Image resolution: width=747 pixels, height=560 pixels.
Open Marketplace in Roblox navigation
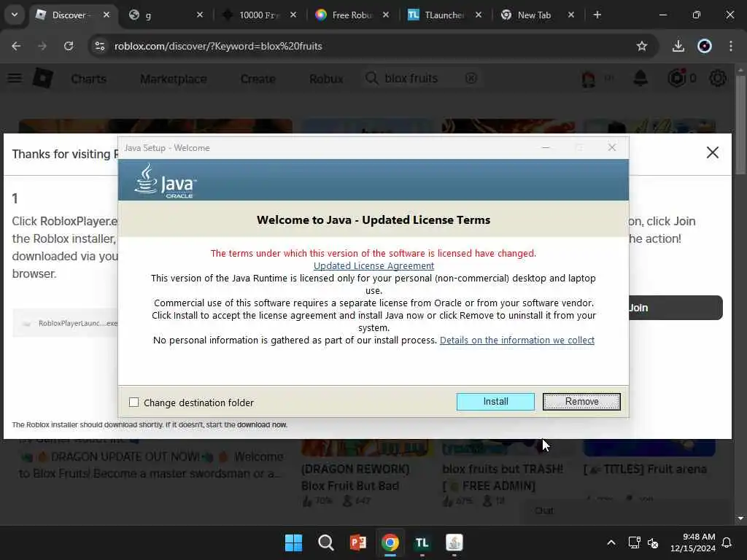click(174, 79)
